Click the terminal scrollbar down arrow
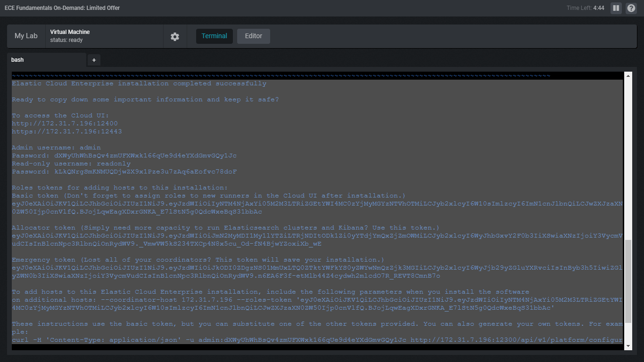 (627, 346)
